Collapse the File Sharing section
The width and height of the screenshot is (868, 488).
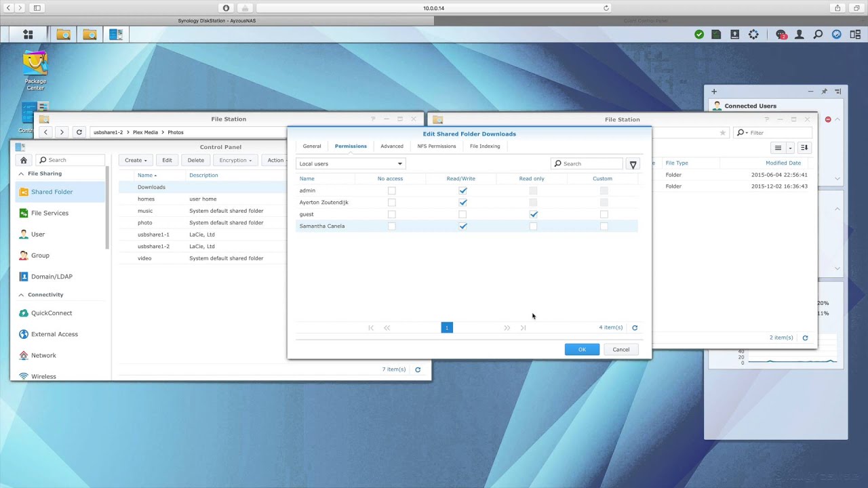click(21, 174)
